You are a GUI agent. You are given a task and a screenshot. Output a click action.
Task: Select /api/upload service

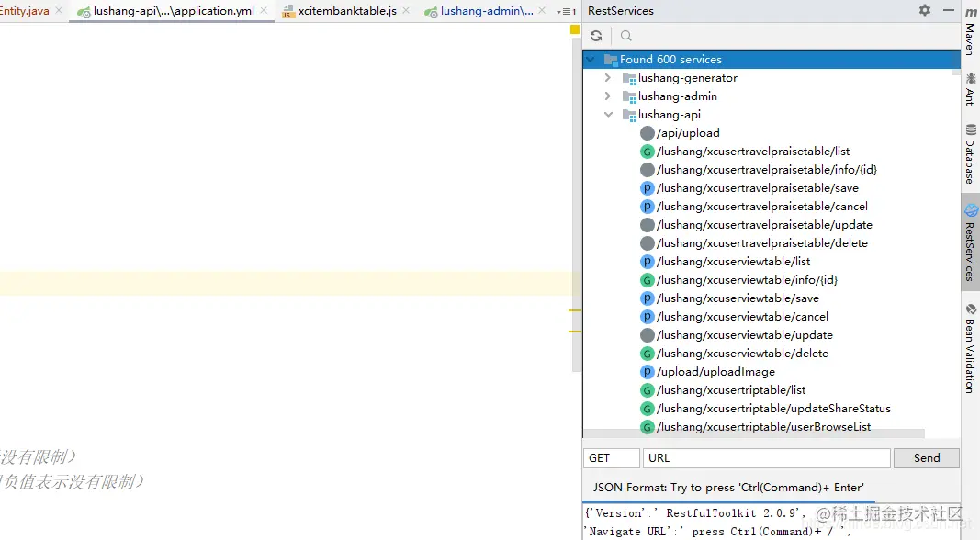click(688, 133)
